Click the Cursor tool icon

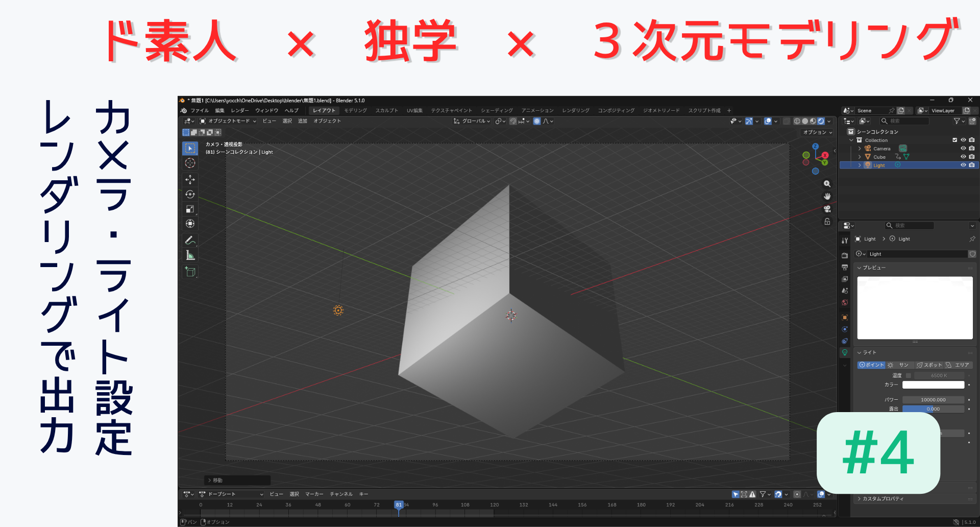coord(190,163)
